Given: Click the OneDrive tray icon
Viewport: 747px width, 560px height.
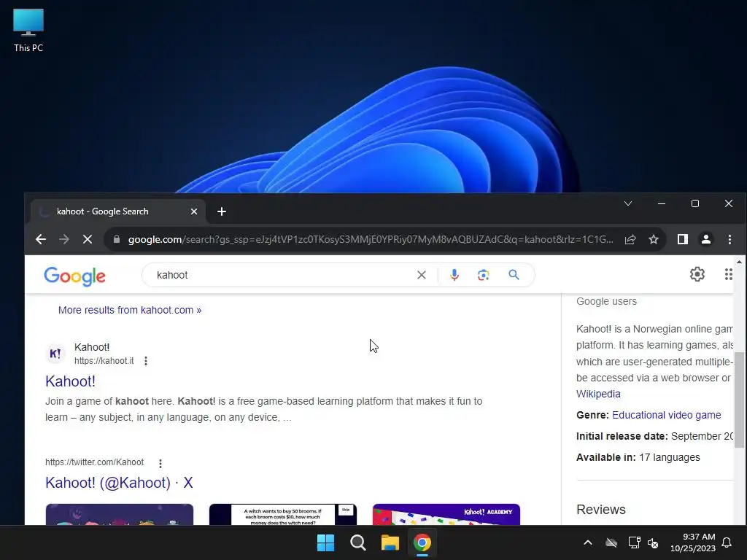Looking at the screenshot, I should click(611, 542).
